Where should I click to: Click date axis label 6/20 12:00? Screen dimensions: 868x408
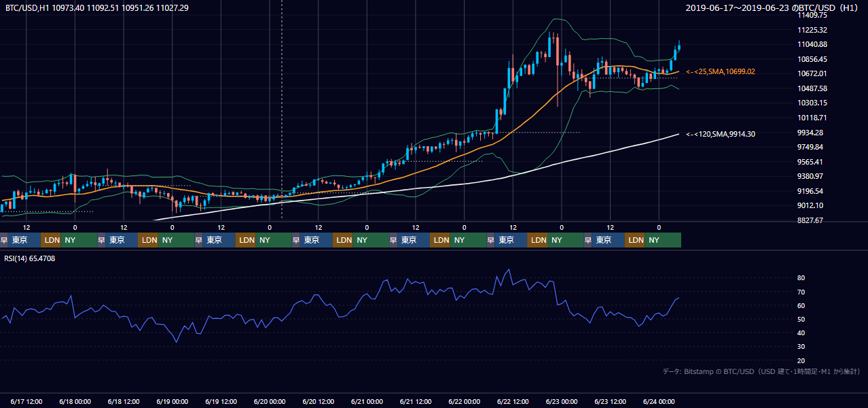tap(319, 401)
